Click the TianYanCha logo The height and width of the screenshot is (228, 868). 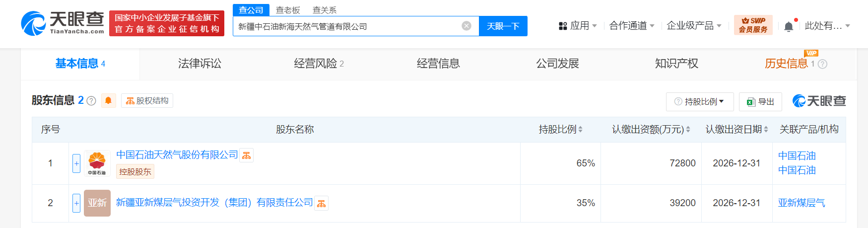[x=63, y=23]
